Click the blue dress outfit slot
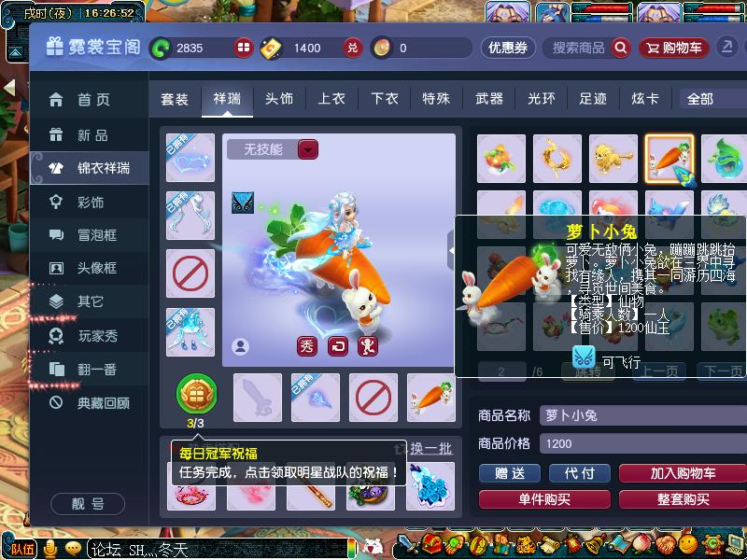Screen dimensions: 747x560 (x=190, y=332)
